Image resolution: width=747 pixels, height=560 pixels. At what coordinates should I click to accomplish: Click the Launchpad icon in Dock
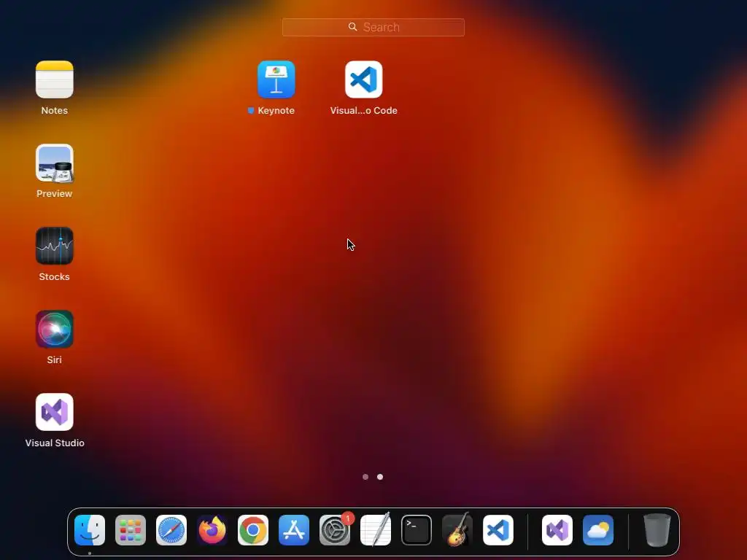pos(131,530)
